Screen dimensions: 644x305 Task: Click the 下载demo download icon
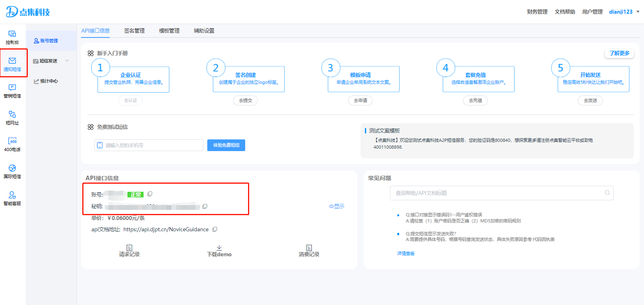219,248
